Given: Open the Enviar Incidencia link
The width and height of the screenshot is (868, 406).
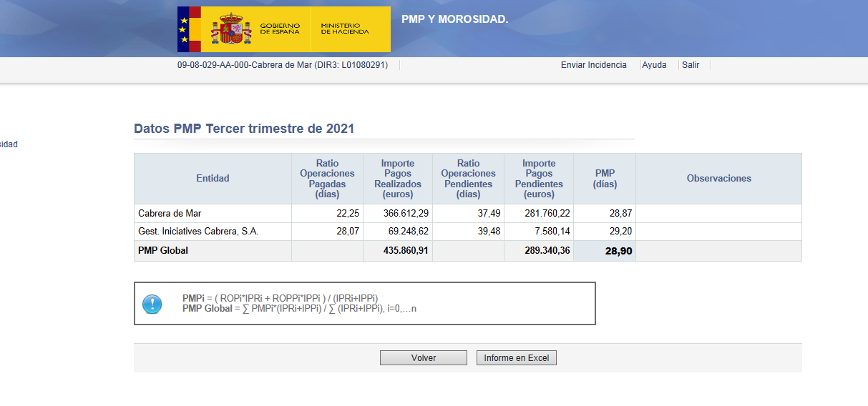Looking at the screenshot, I should click(593, 65).
